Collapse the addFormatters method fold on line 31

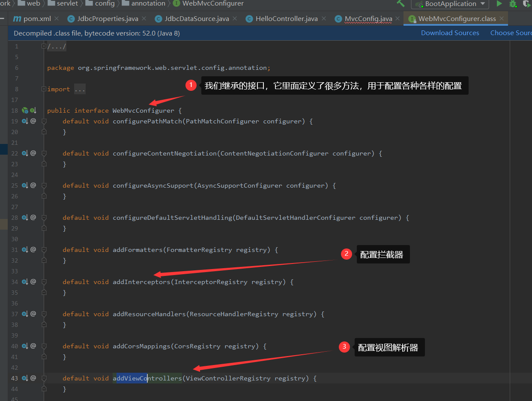tap(44, 250)
